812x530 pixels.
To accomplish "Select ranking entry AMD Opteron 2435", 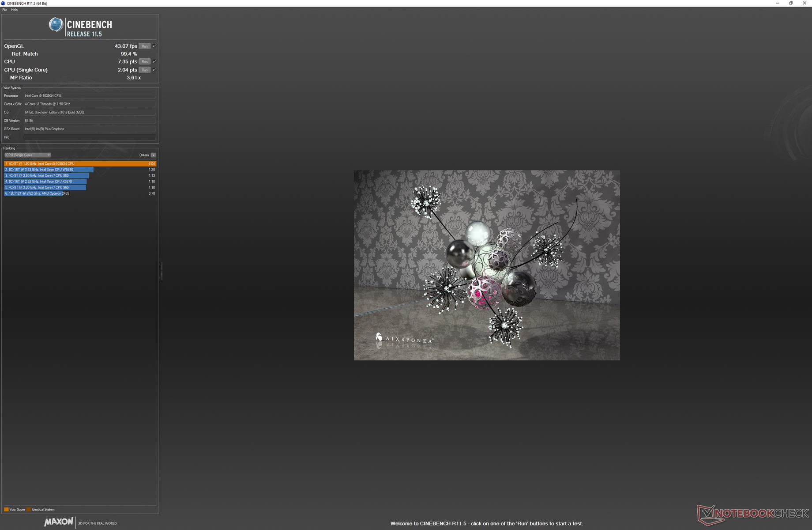I will click(x=80, y=193).
